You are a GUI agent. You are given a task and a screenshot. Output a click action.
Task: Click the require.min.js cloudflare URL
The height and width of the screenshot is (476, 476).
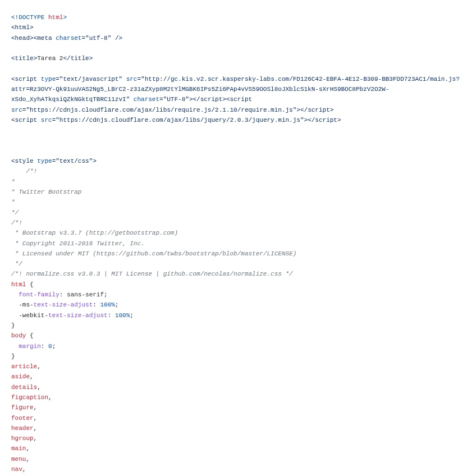(161, 110)
